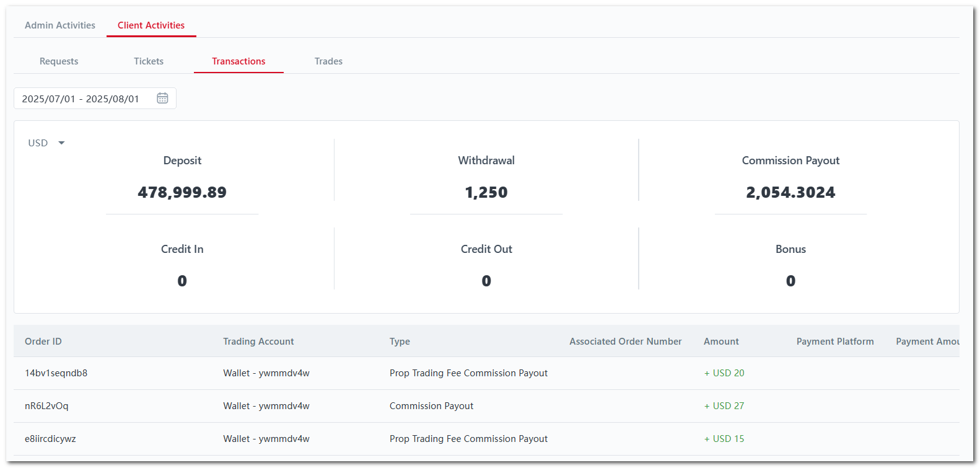The width and height of the screenshot is (980, 468).
Task: Expand the USD currency dropdown
Action: pos(46,143)
